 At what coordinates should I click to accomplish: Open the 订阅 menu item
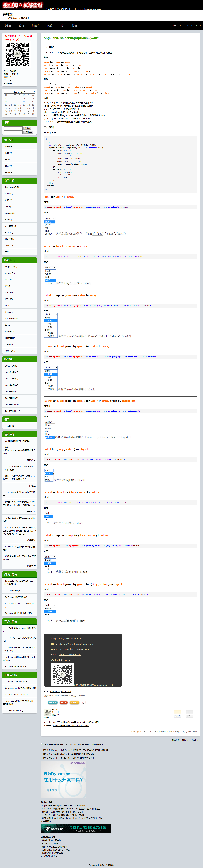(x=62, y=26)
